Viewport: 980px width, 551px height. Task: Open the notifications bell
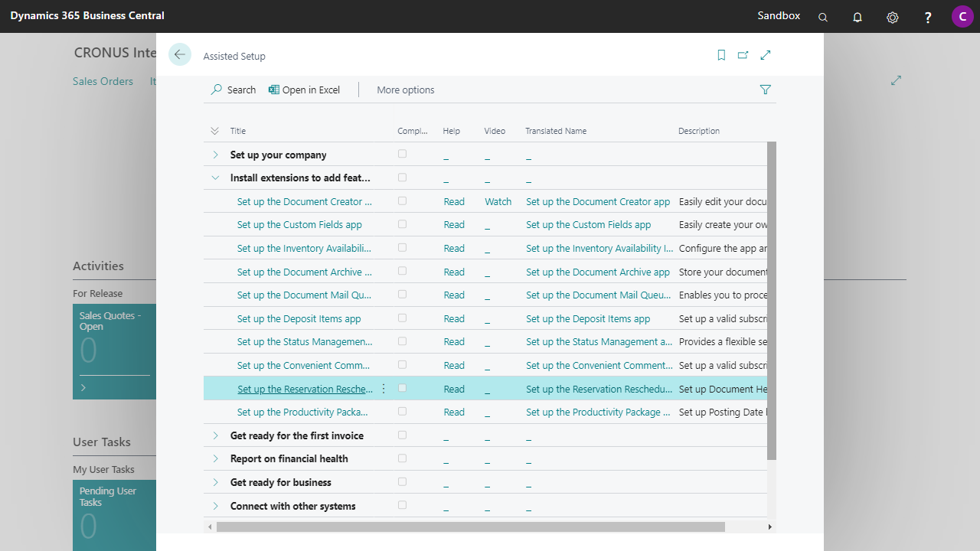tap(857, 16)
